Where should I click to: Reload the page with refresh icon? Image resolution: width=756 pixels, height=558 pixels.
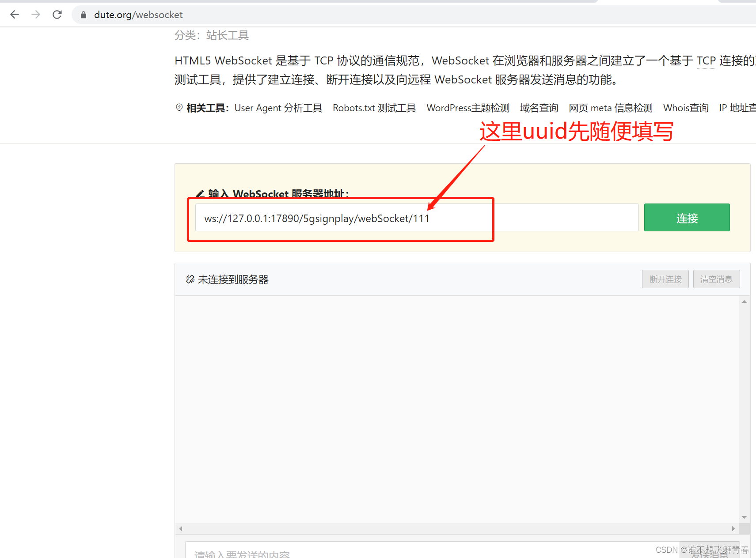(57, 15)
